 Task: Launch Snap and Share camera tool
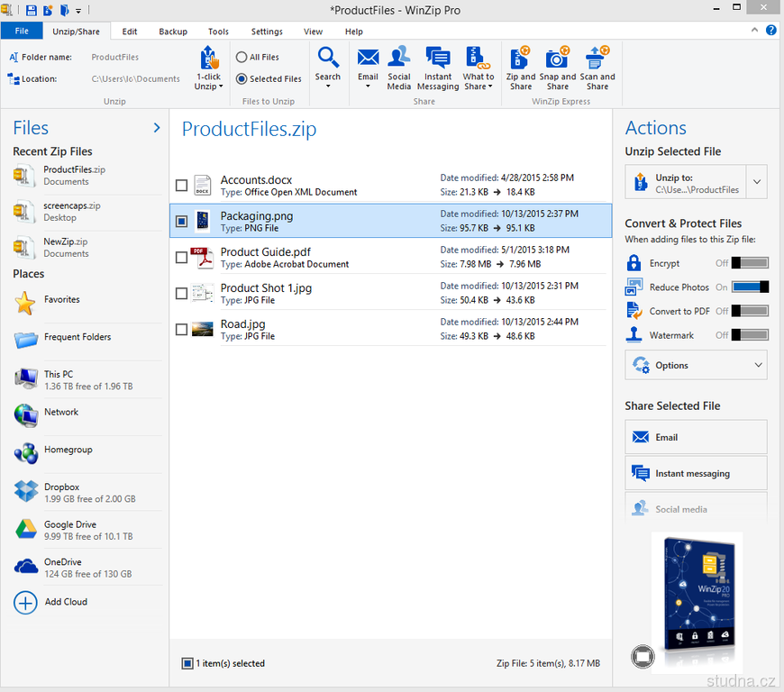pyautogui.click(x=558, y=58)
